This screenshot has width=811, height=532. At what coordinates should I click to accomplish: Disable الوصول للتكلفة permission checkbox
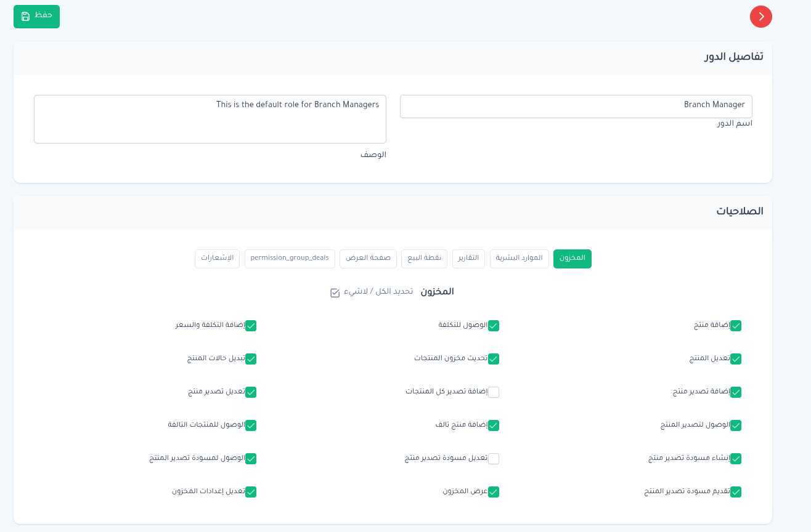pyautogui.click(x=494, y=326)
